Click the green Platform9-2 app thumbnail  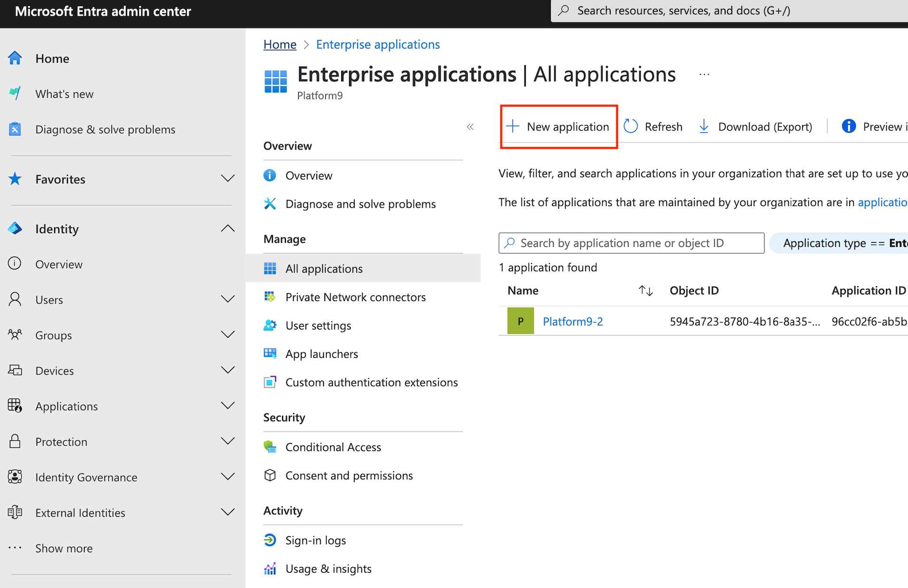(520, 321)
